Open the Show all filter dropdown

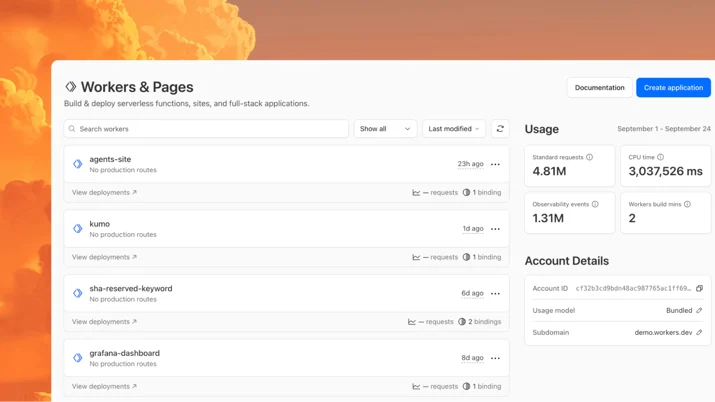pos(385,129)
